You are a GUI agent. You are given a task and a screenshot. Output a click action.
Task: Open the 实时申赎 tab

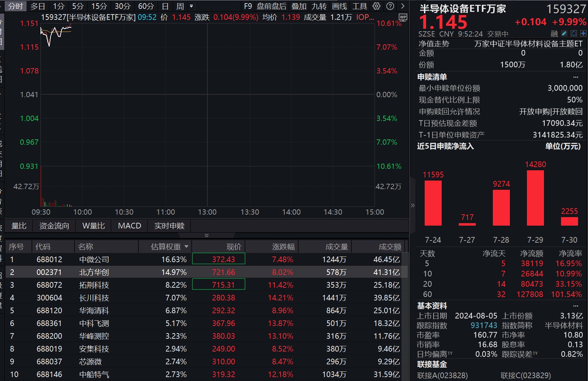tap(169, 226)
